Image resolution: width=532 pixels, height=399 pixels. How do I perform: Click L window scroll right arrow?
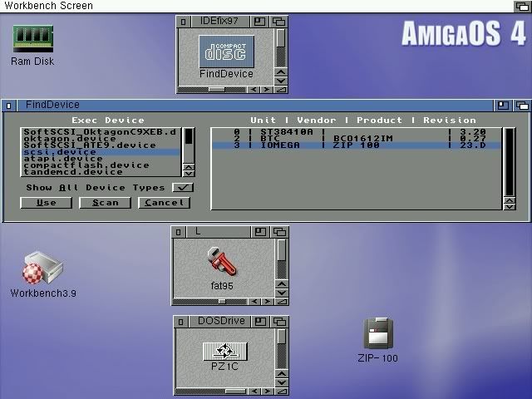click(268, 302)
